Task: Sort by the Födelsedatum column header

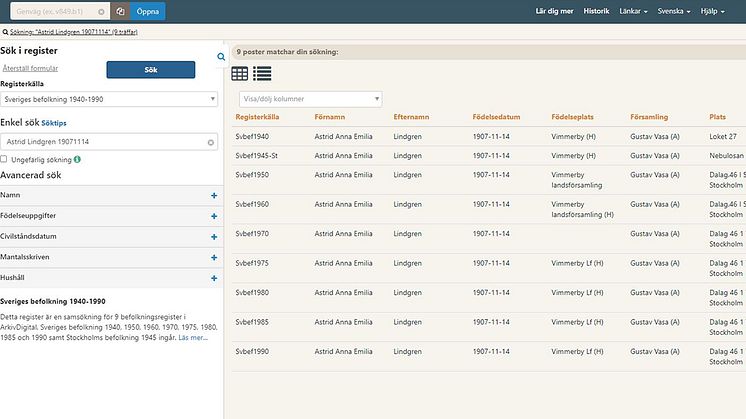Action: coord(497,116)
